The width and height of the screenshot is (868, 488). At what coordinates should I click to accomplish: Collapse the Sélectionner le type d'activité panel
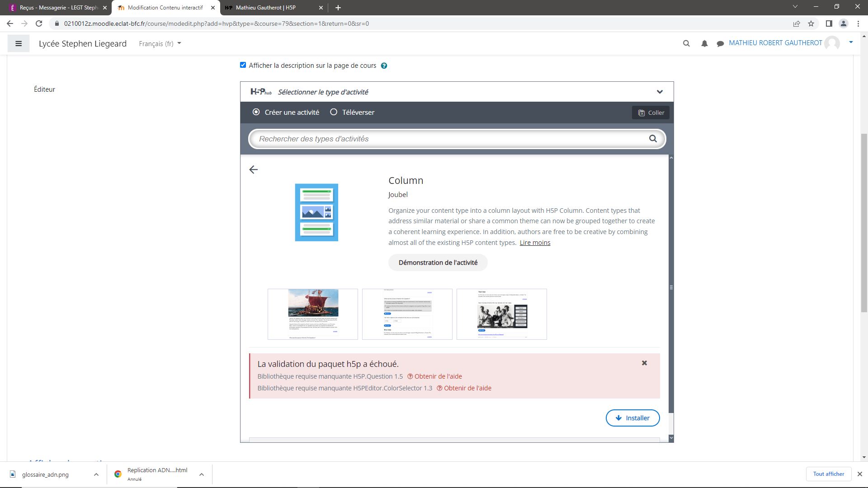tap(660, 92)
